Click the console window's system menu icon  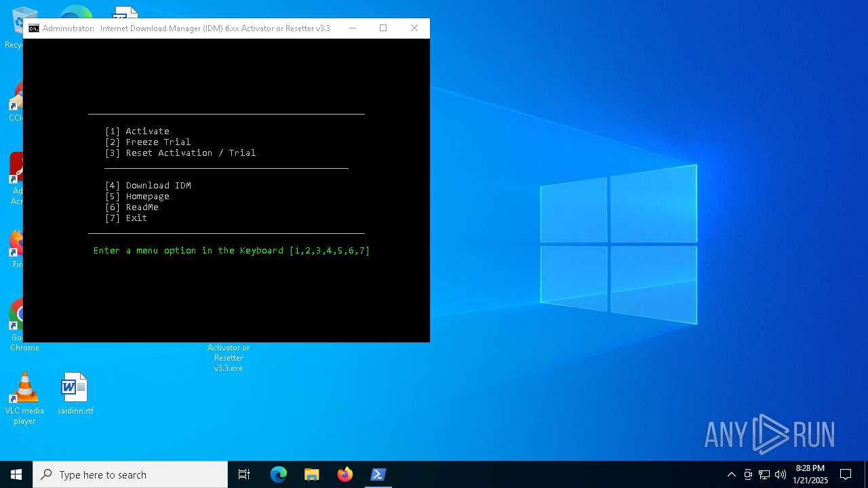tap(34, 28)
